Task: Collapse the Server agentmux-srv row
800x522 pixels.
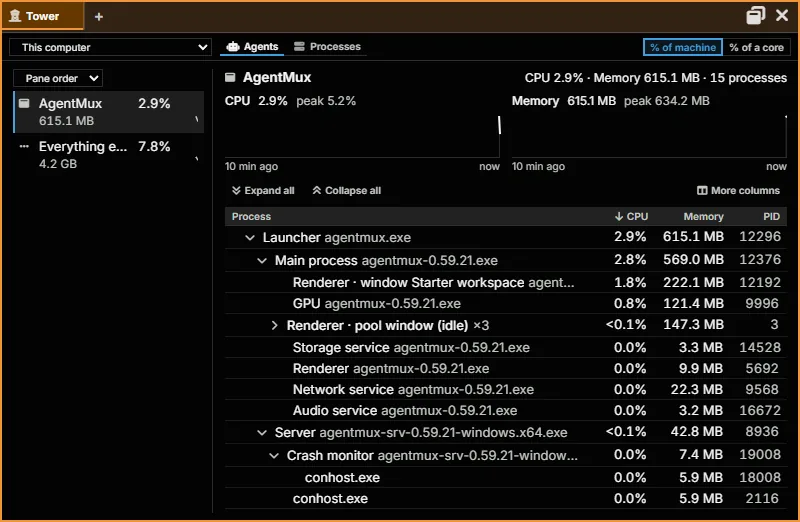Action: (262, 433)
